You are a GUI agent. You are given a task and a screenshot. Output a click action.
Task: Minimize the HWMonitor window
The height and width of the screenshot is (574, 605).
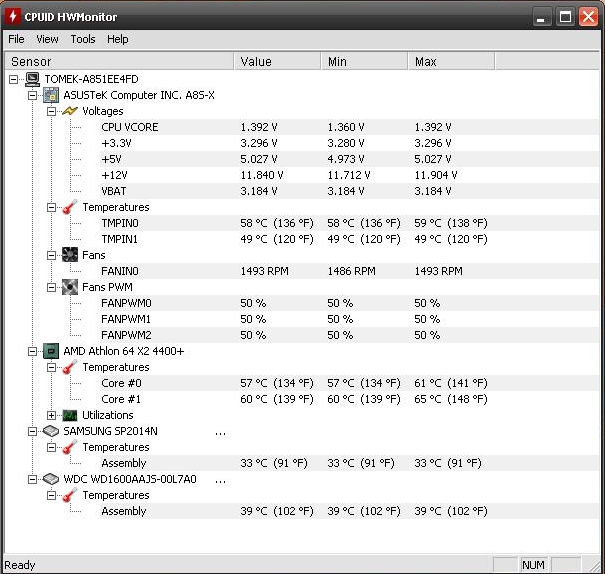pos(541,17)
